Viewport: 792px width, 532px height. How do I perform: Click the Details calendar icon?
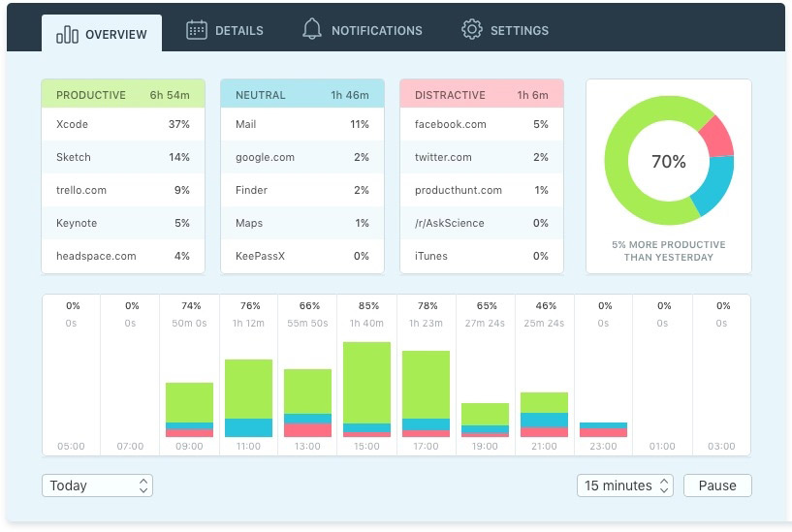pyautogui.click(x=197, y=30)
